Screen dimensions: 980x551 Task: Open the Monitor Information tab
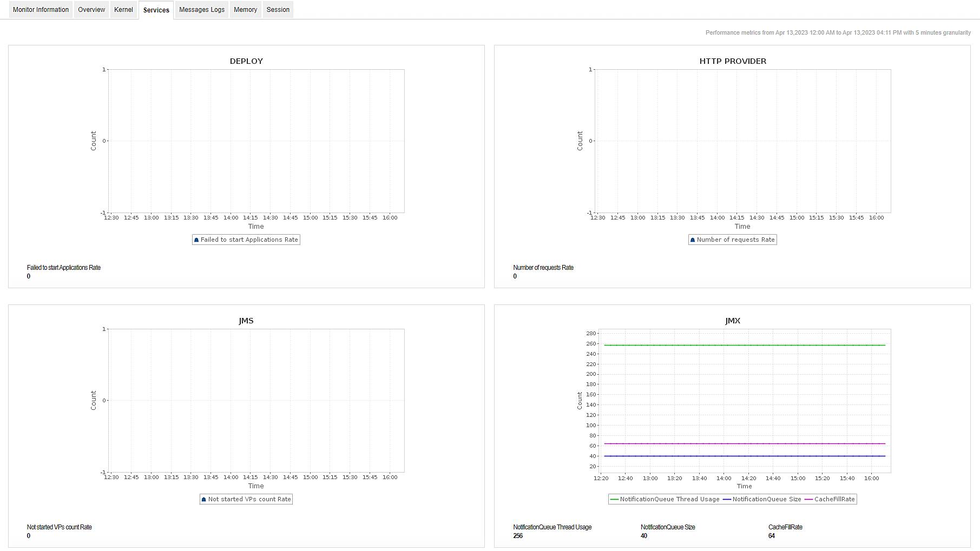[40, 9]
